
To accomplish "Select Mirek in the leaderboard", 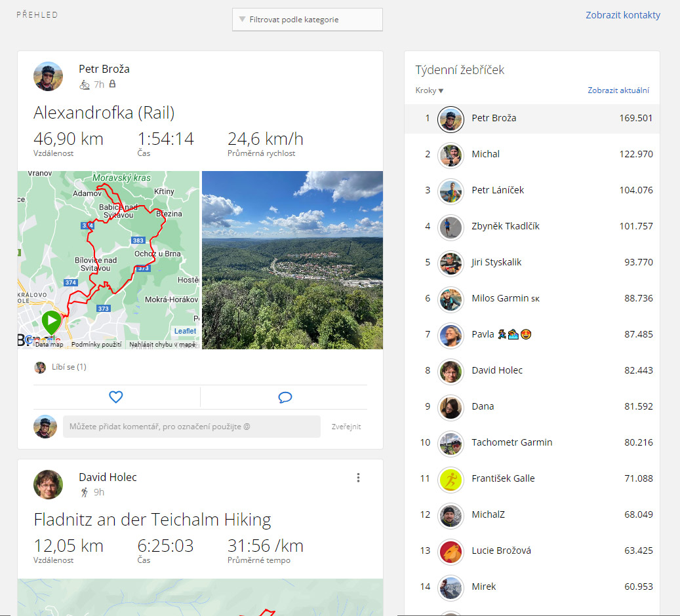I will 484,587.
